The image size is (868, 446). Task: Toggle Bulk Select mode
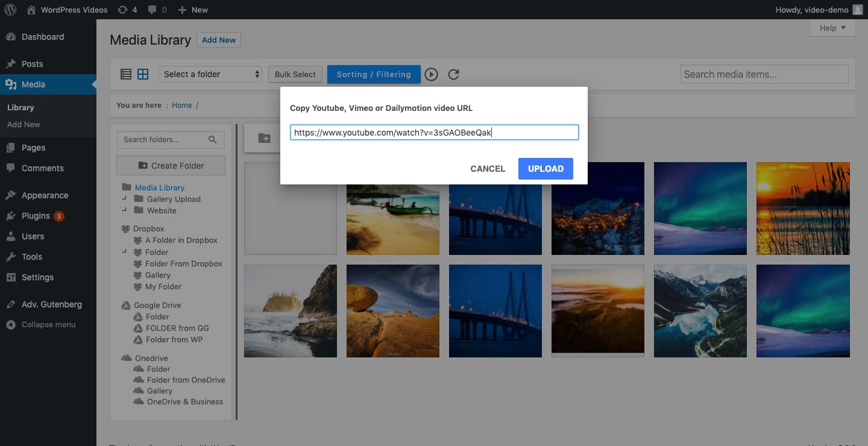295,74
